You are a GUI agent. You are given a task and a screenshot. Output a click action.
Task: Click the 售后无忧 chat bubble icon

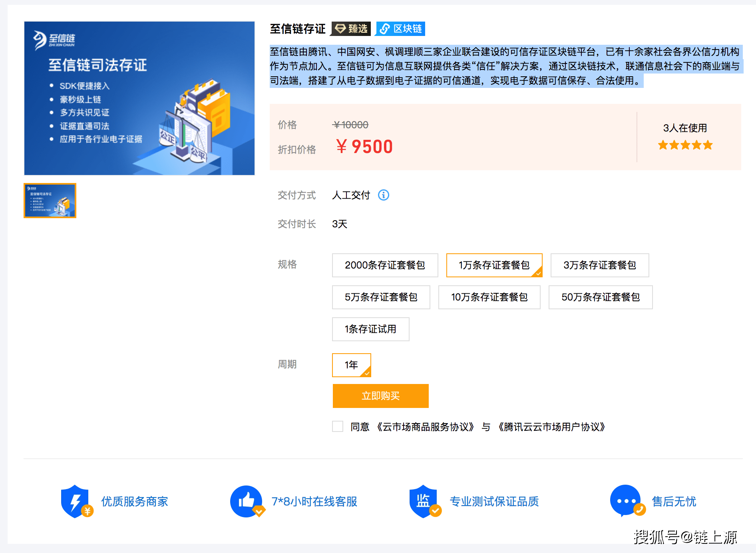628,501
